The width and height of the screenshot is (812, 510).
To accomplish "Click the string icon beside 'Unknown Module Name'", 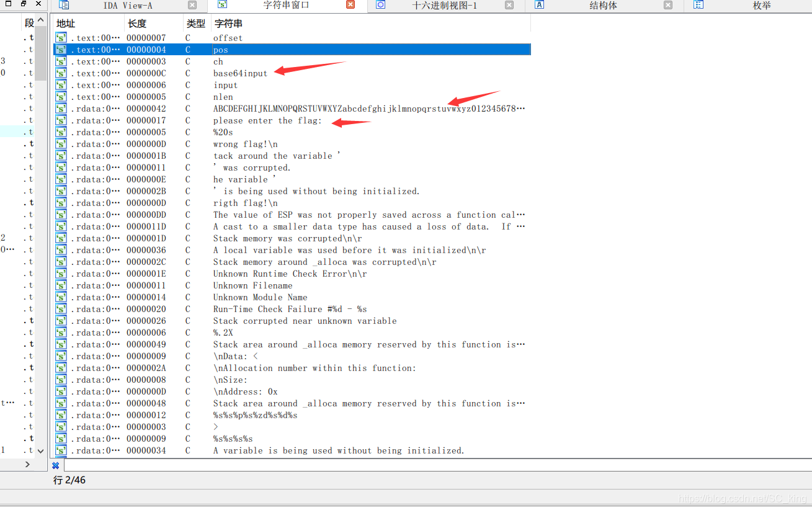I will [61, 297].
